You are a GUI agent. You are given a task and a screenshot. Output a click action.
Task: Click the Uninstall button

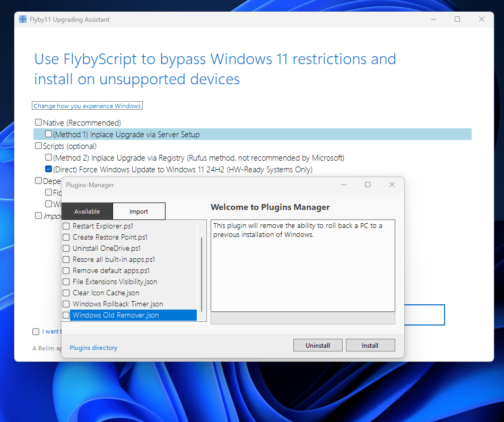(318, 345)
